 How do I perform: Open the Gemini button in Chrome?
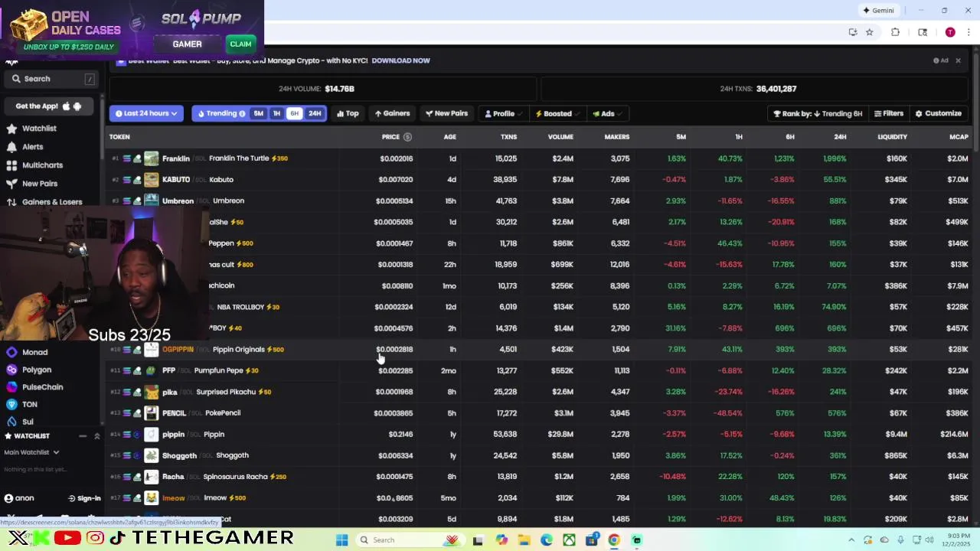[878, 11]
